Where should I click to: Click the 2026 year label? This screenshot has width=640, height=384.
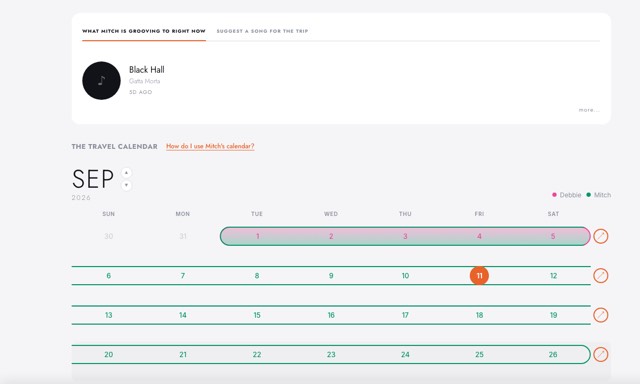(x=81, y=198)
